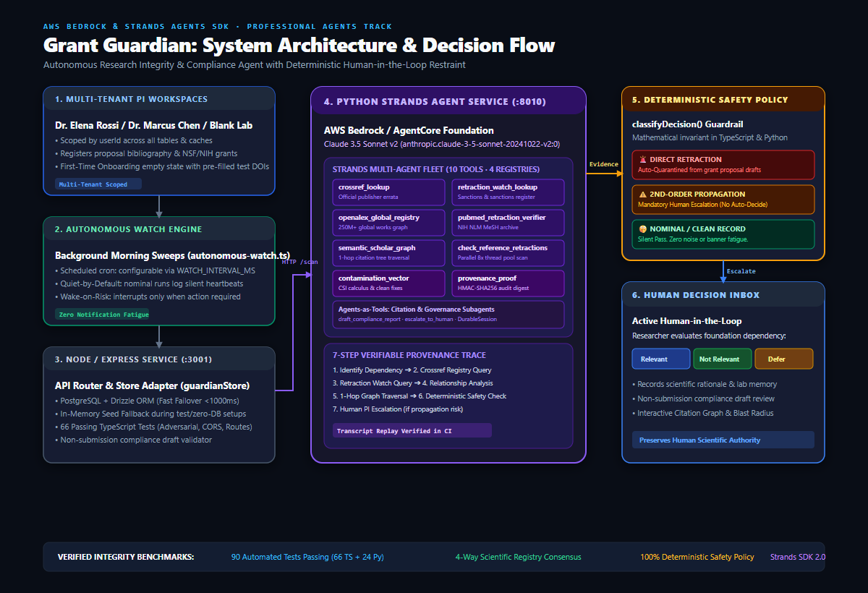This screenshot has height=593, width=868.
Task: Click the Transcript Replay Verified in CI badge
Action: (x=412, y=430)
